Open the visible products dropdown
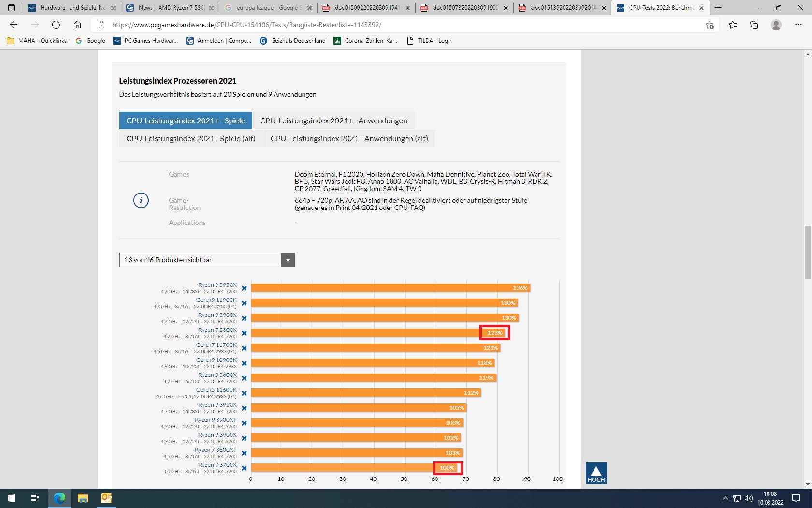This screenshot has width=812, height=508. [x=207, y=260]
